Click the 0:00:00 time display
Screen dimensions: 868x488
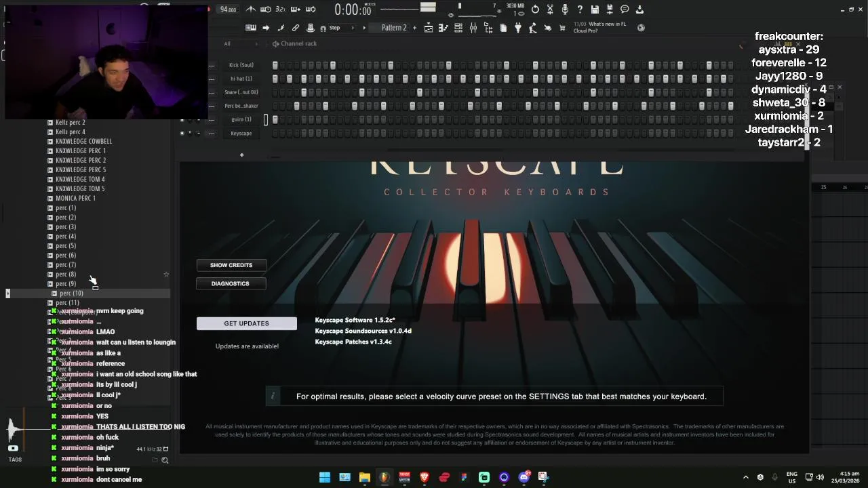coord(353,9)
